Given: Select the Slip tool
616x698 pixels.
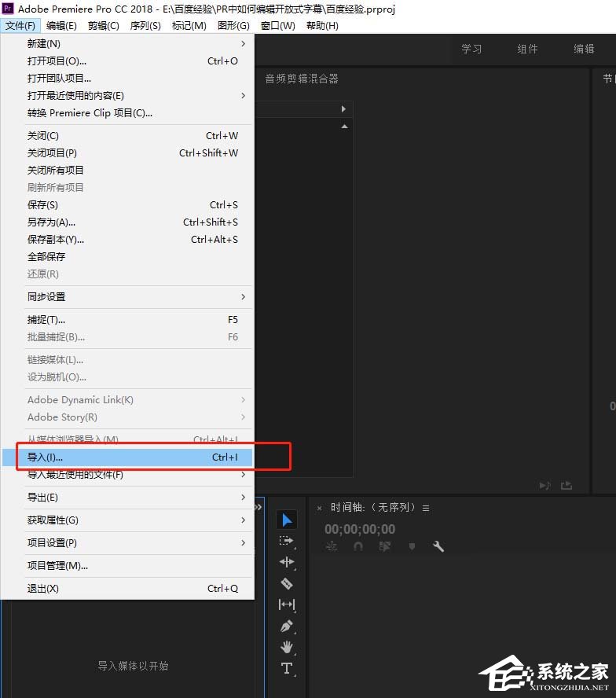Looking at the screenshot, I should point(287,604).
